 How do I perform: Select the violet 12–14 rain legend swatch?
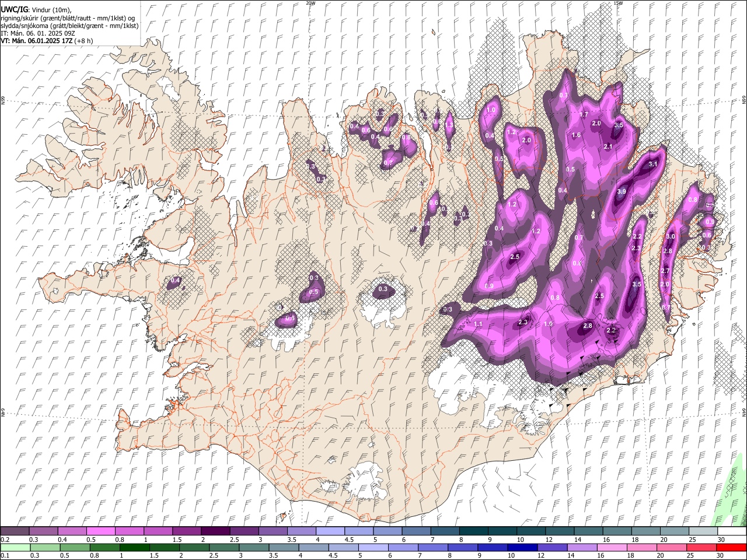point(552,547)
